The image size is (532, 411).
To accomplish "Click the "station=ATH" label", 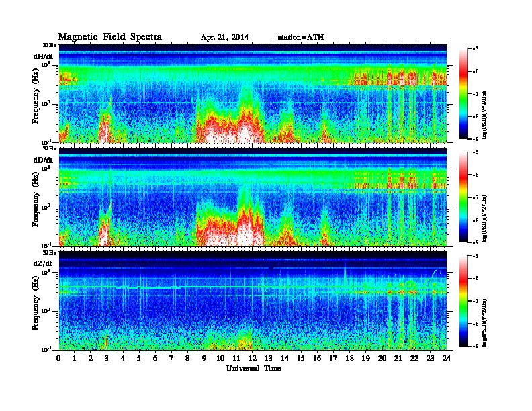I will (x=301, y=37).
